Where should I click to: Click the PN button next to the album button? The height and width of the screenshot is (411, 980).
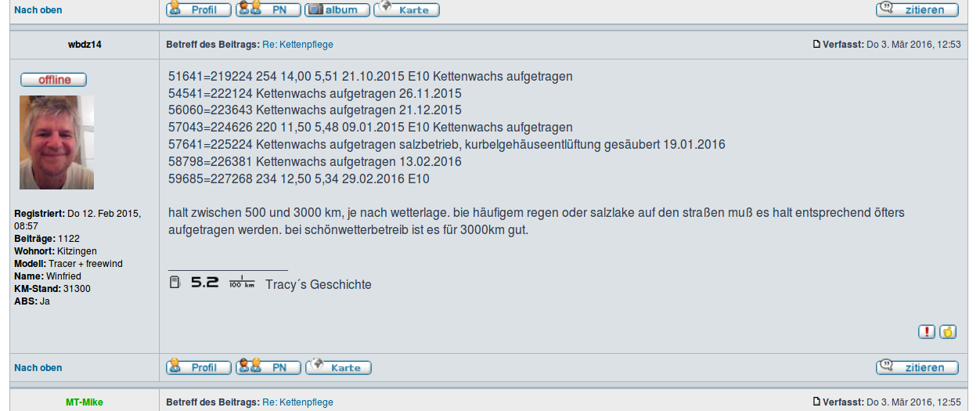tap(268, 10)
